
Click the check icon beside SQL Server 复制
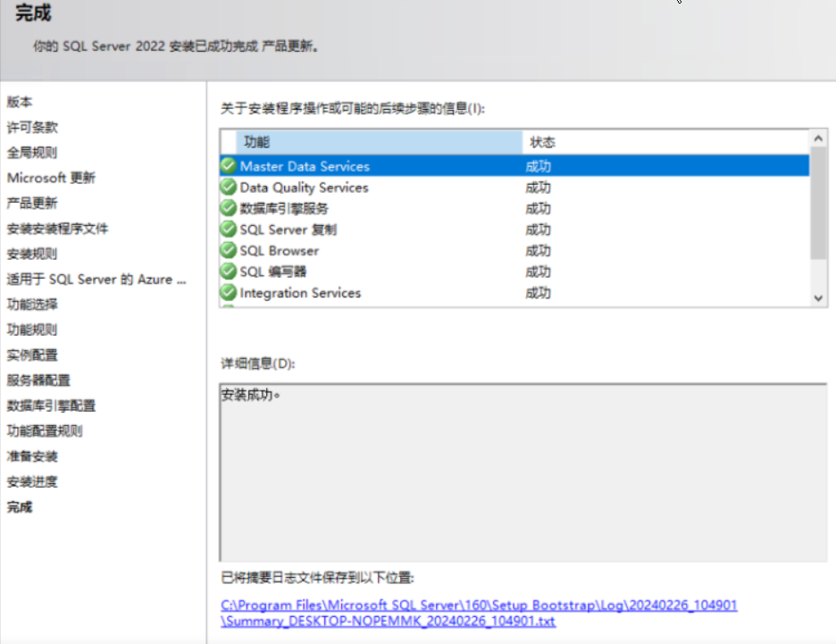click(228, 230)
